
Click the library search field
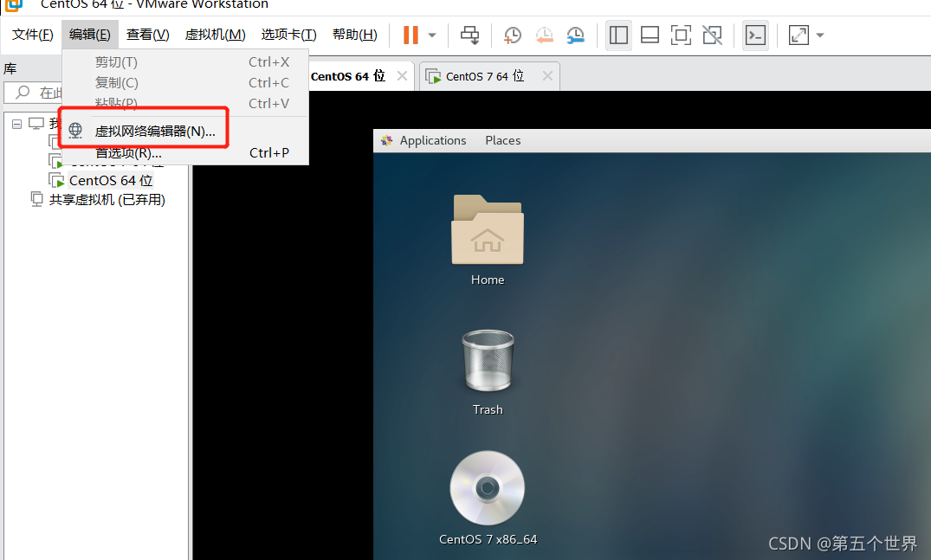pos(33,93)
